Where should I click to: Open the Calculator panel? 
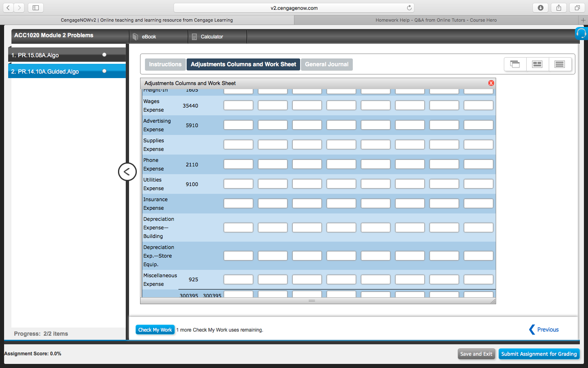(x=212, y=36)
